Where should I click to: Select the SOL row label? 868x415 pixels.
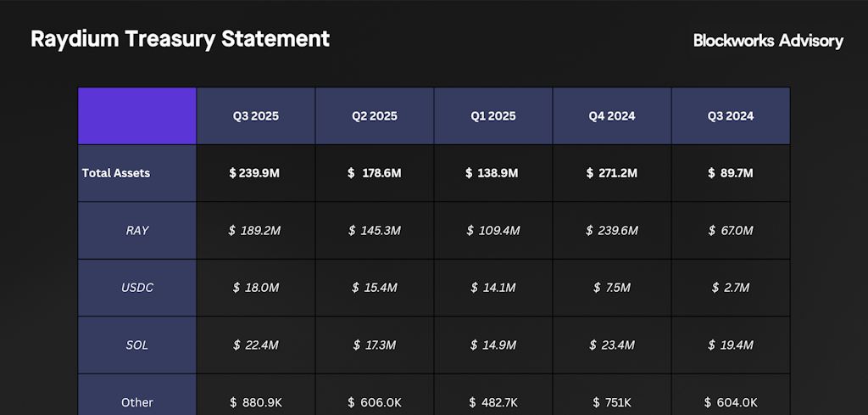(137, 345)
